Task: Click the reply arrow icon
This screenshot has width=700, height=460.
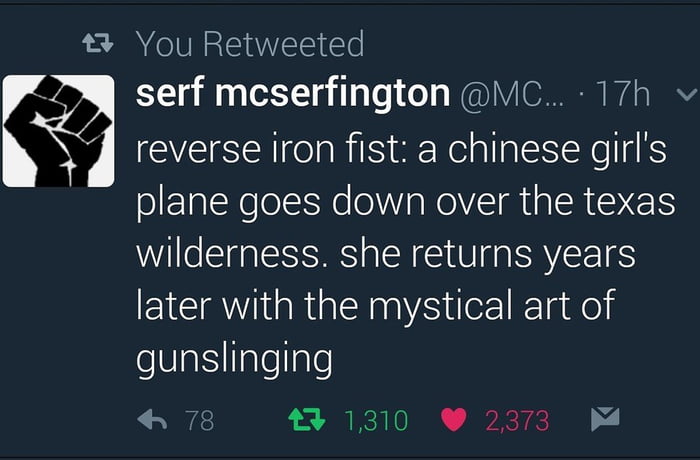Action: click(x=152, y=420)
